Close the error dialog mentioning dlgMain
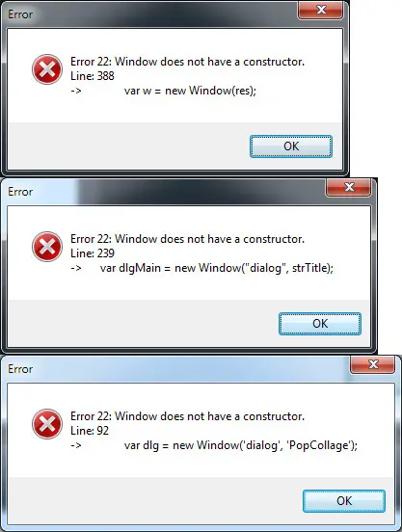 (348, 188)
